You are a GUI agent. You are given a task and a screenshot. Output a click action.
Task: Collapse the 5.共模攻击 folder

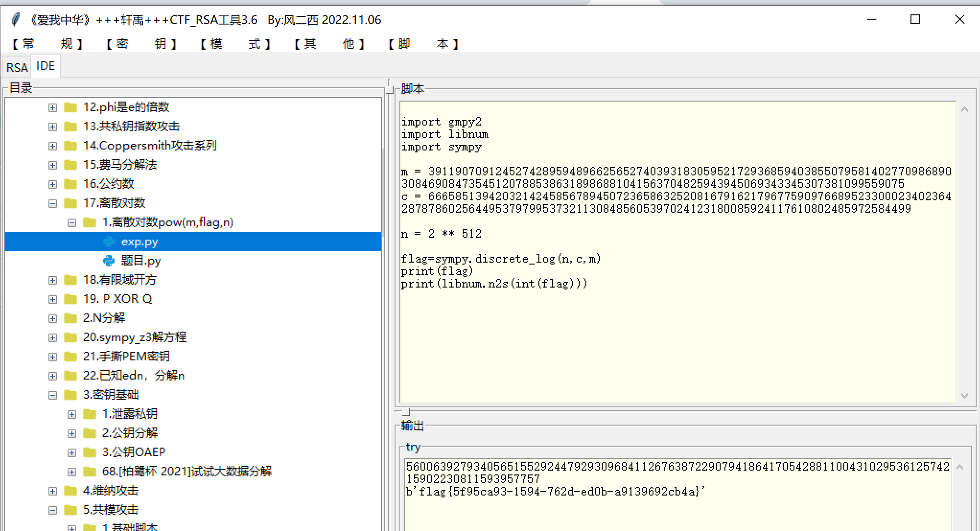pyautogui.click(x=53, y=510)
